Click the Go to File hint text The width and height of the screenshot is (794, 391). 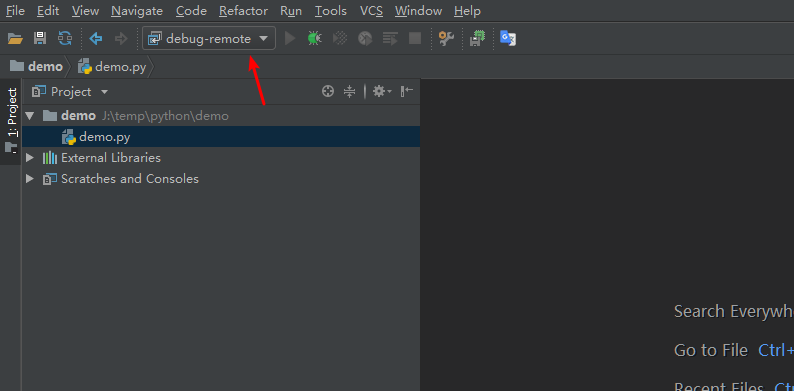tap(710, 350)
